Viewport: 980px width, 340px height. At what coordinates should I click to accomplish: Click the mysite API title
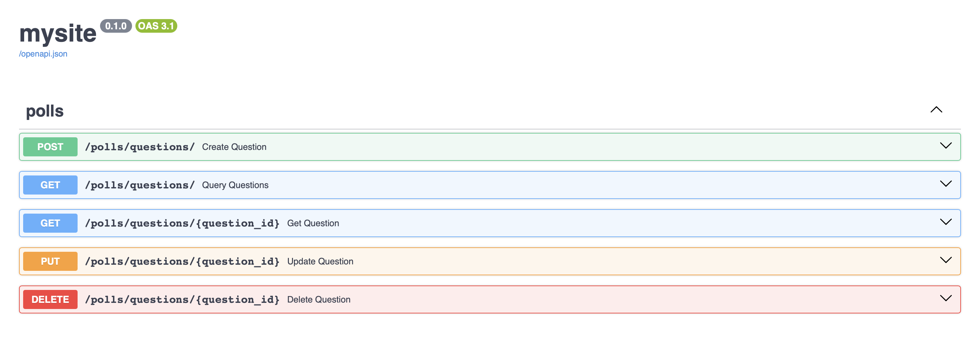point(59,33)
